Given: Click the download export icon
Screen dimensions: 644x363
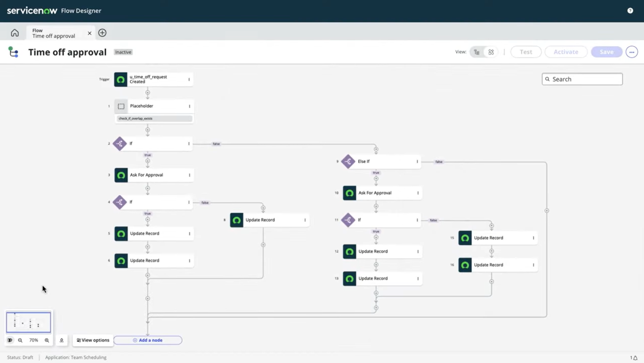Looking at the screenshot, I should coord(61,340).
